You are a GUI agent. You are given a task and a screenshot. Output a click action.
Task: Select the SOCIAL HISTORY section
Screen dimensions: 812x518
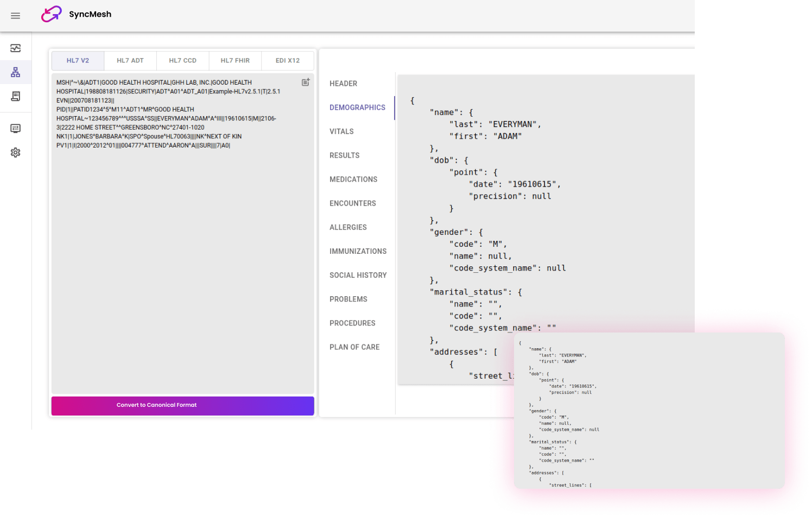point(358,275)
